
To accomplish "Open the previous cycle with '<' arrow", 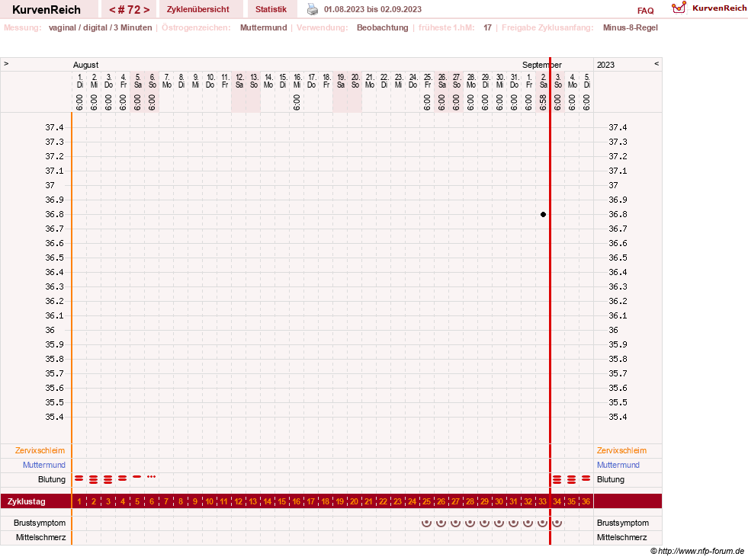I will (x=113, y=10).
